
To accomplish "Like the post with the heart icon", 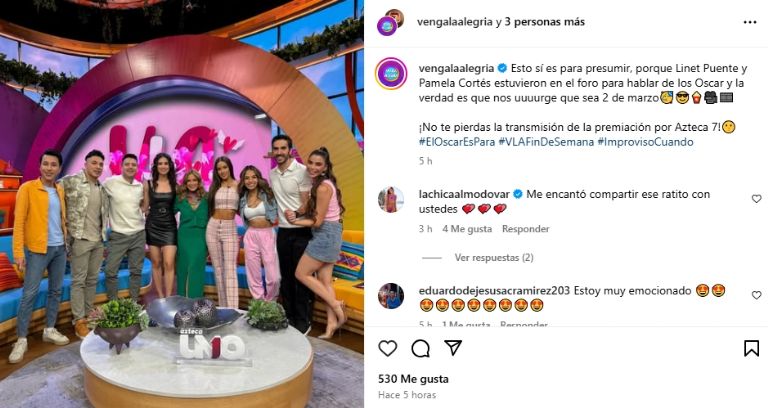I will 387,348.
